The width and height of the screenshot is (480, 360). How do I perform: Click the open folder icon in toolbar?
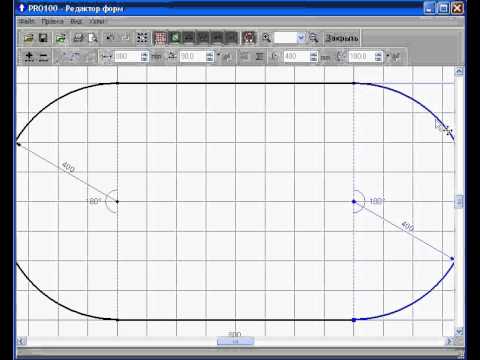coord(29,38)
